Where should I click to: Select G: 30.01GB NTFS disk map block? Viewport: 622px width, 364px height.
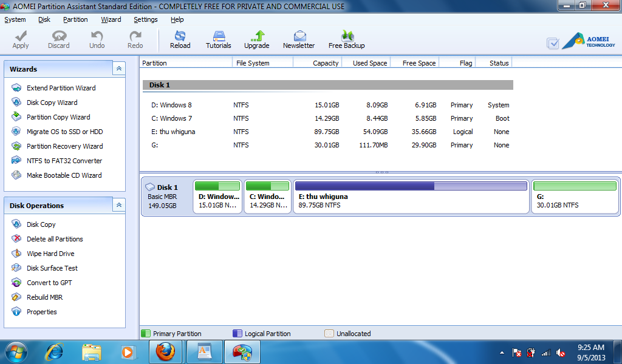pos(575,197)
